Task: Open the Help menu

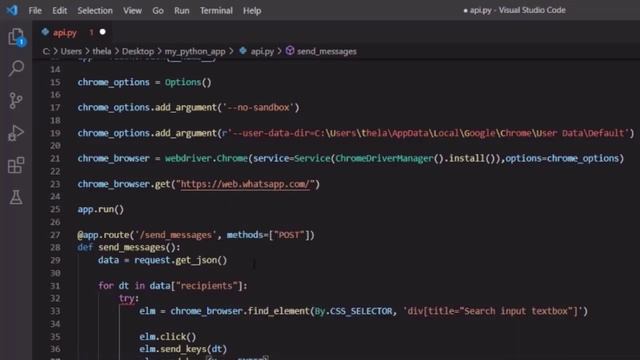Action: pyautogui.click(x=252, y=11)
